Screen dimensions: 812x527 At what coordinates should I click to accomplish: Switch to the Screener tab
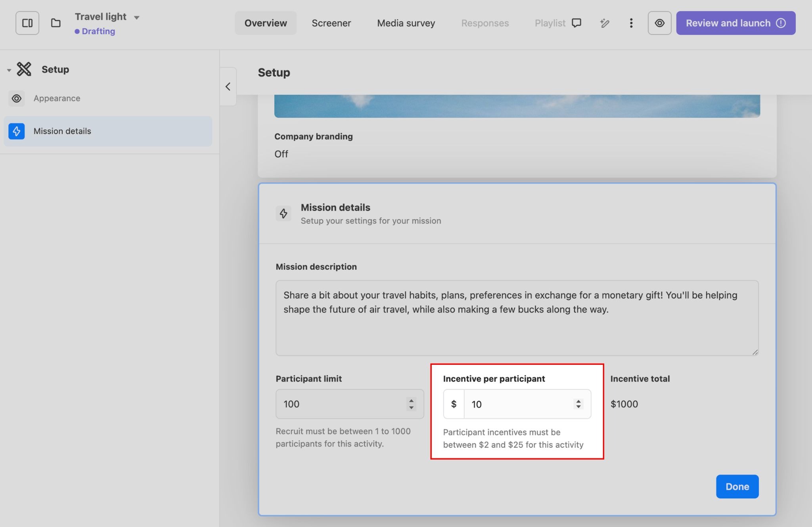point(331,23)
